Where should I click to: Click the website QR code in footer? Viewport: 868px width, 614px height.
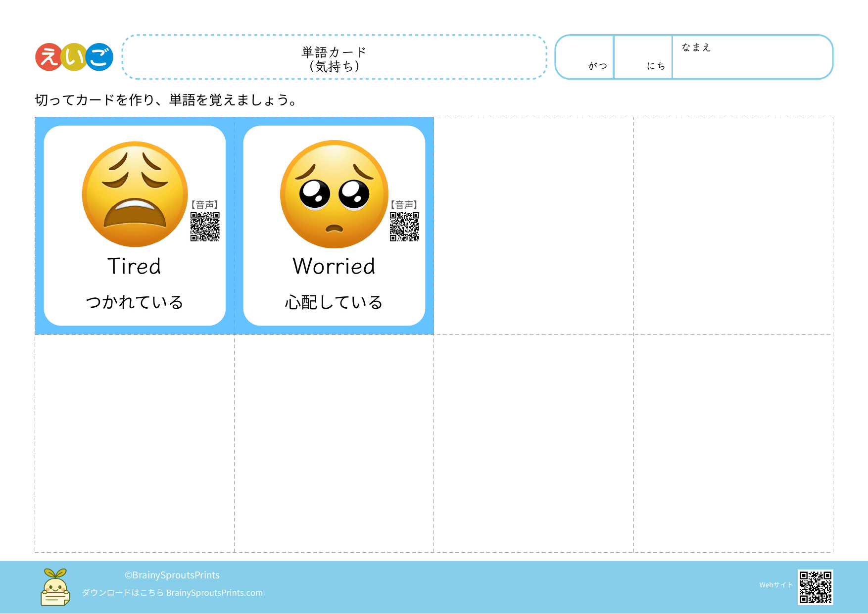(815, 587)
